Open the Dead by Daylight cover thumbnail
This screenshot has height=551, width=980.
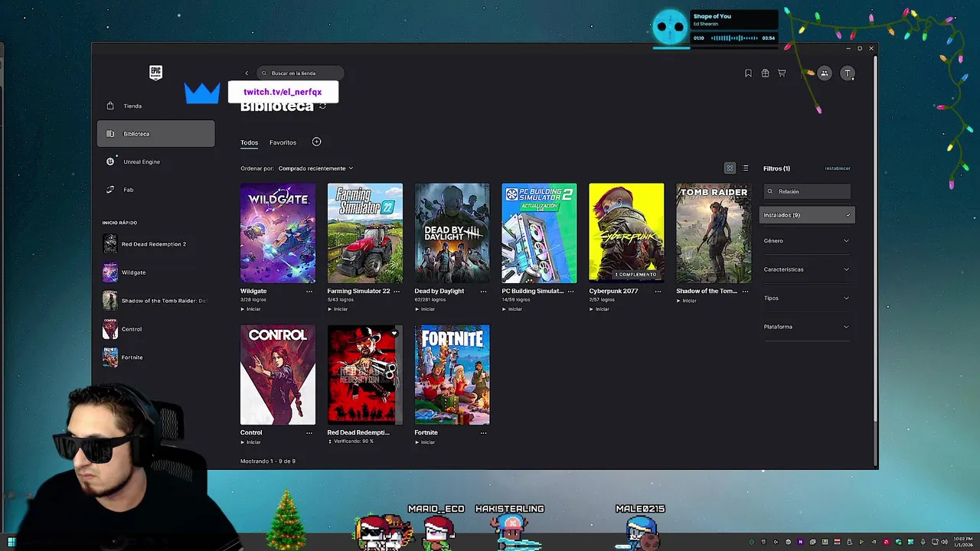[x=452, y=233]
